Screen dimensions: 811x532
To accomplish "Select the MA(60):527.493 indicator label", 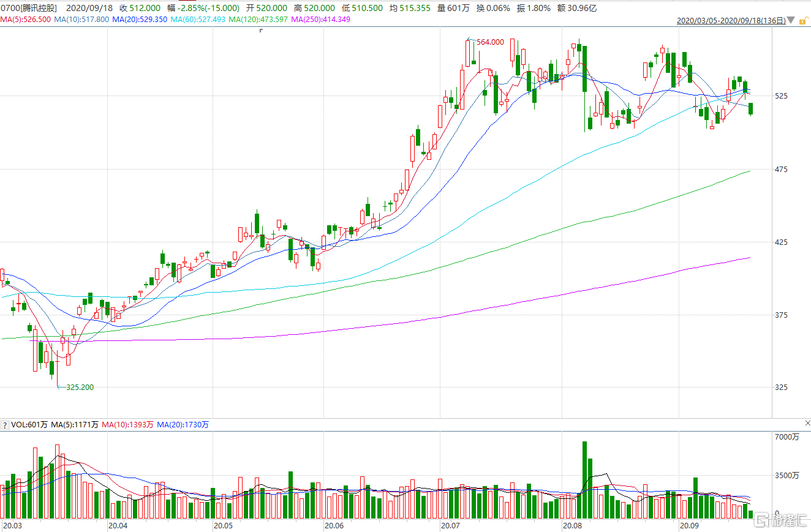I will (198, 20).
